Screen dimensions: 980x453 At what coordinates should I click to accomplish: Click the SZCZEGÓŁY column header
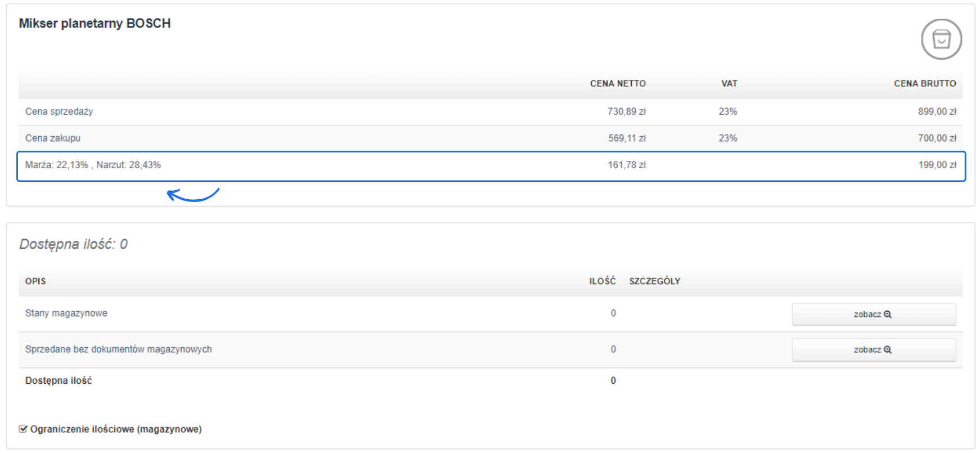pos(655,281)
